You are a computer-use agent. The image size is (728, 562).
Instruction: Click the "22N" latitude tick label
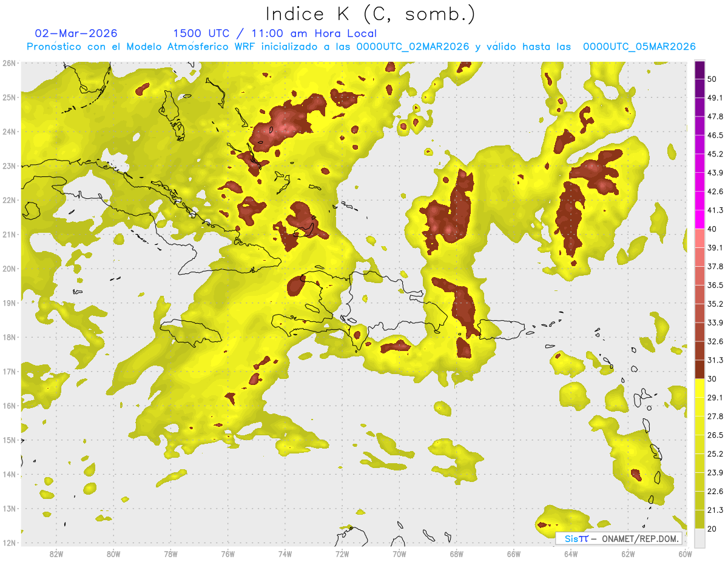pos(9,200)
